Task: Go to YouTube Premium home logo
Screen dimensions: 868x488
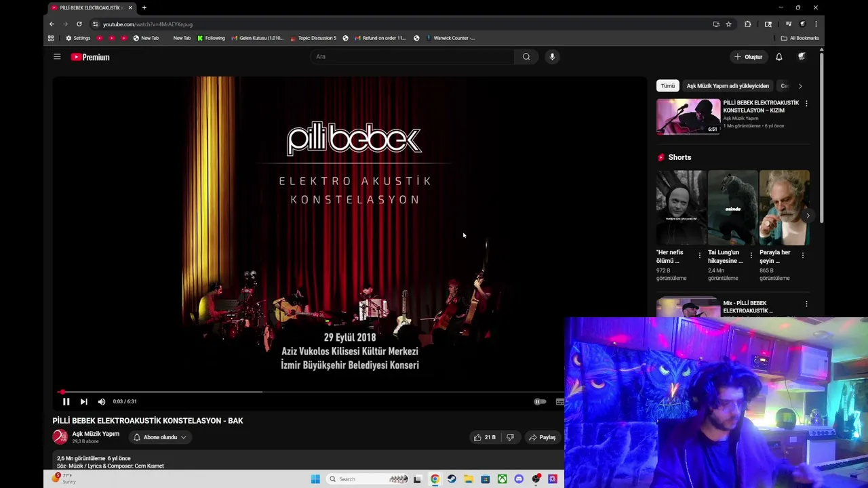Action: point(90,57)
